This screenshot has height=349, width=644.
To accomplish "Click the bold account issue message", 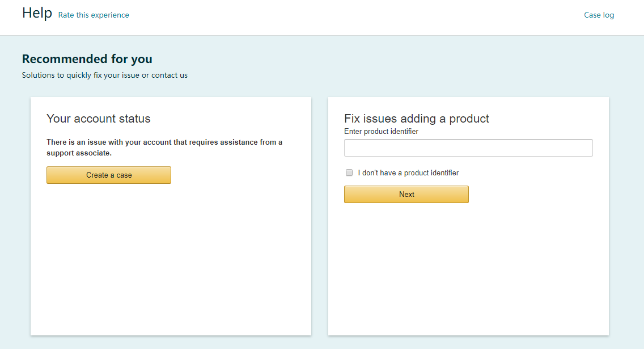I will coord(164,142).
